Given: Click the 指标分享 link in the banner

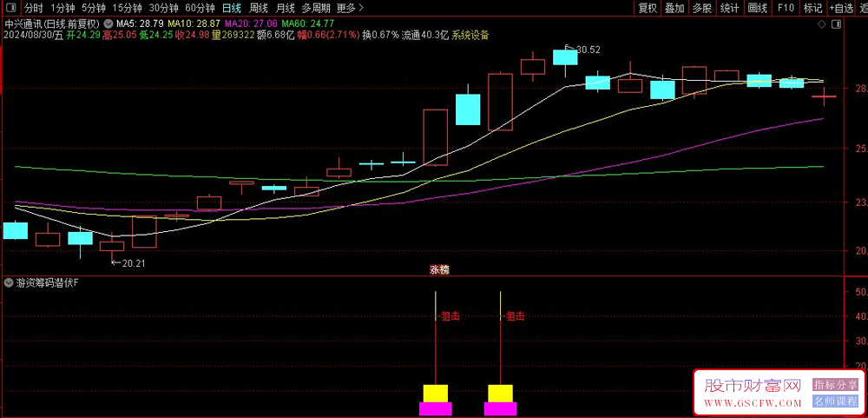Looking at the screenshot, I should [835, 385].
